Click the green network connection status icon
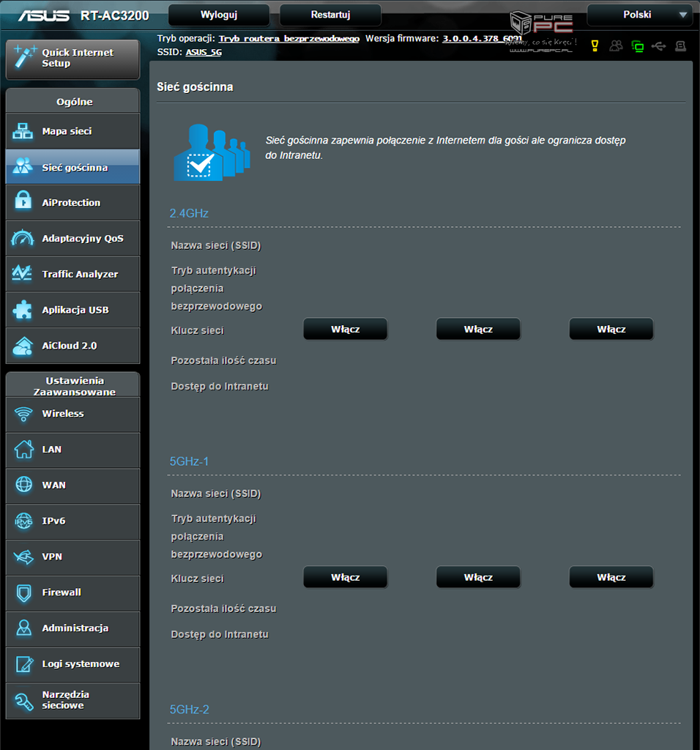This screenshot has height=750, width=700. [638, 46]
